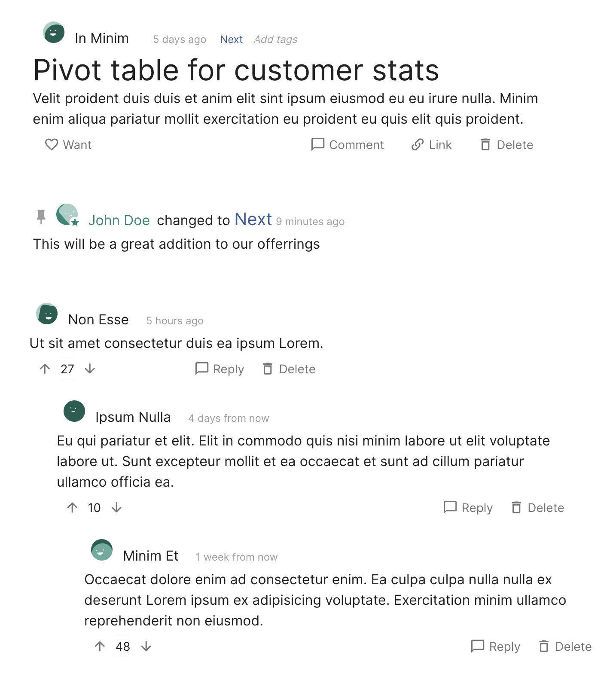
Task: Delete Non Esse's comment
Action: pos(289,369)
